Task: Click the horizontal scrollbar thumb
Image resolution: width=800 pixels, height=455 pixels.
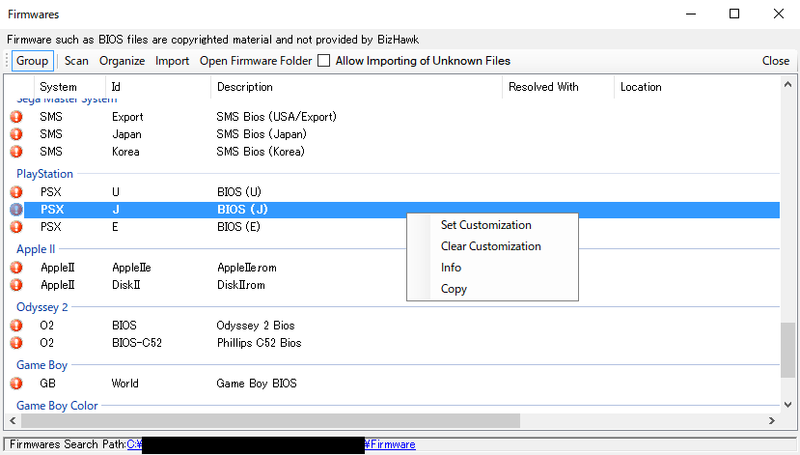Action: [270, 421]
